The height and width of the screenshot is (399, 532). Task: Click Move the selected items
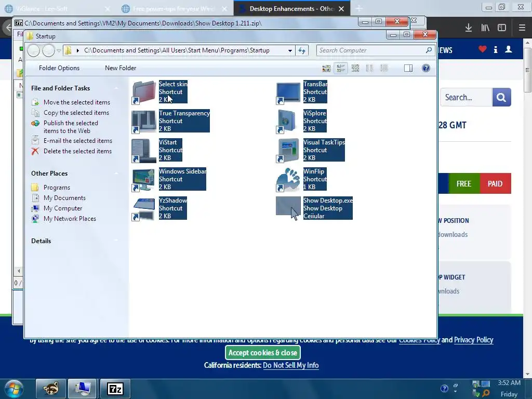pos(77,102)
